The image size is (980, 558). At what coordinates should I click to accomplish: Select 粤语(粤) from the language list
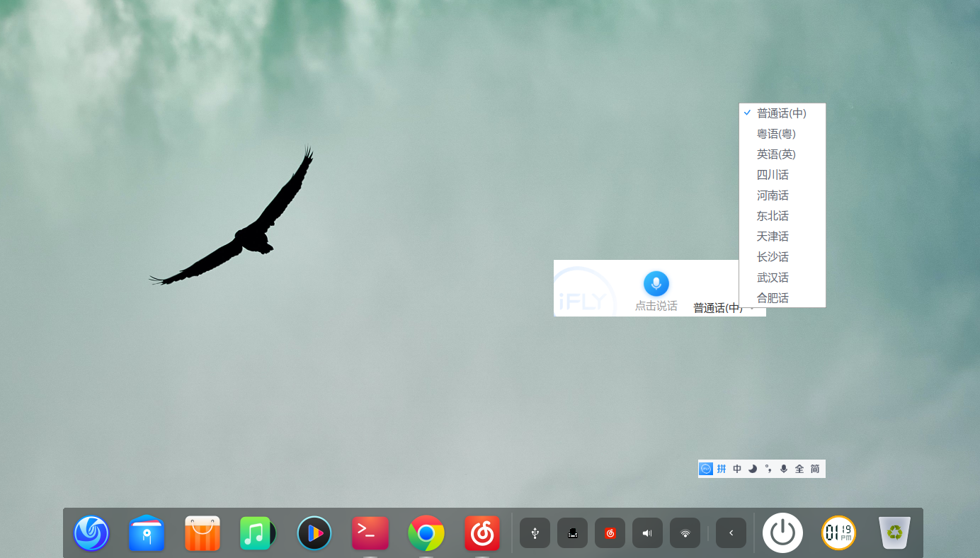(776, 134)
